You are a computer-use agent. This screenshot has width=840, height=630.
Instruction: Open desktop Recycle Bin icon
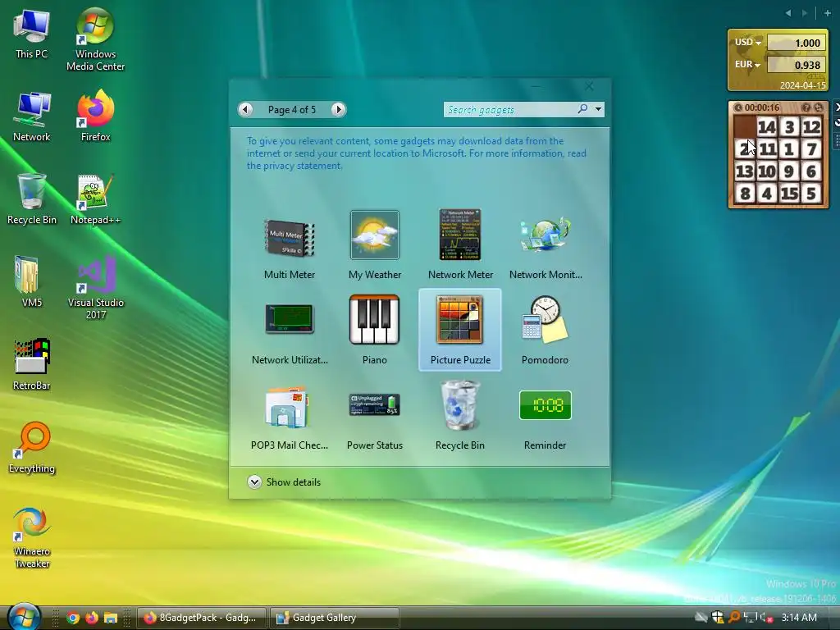pos(32,199)
